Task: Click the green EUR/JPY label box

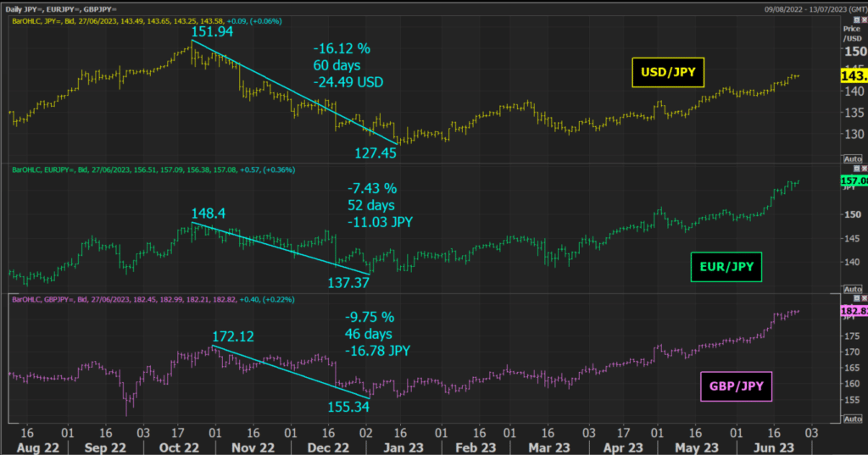Action: [725, 269]
